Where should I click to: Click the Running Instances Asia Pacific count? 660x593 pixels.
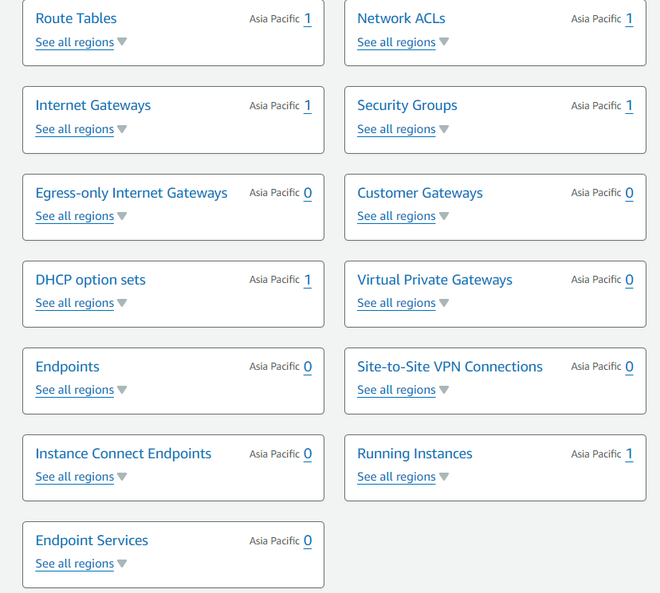629,454
